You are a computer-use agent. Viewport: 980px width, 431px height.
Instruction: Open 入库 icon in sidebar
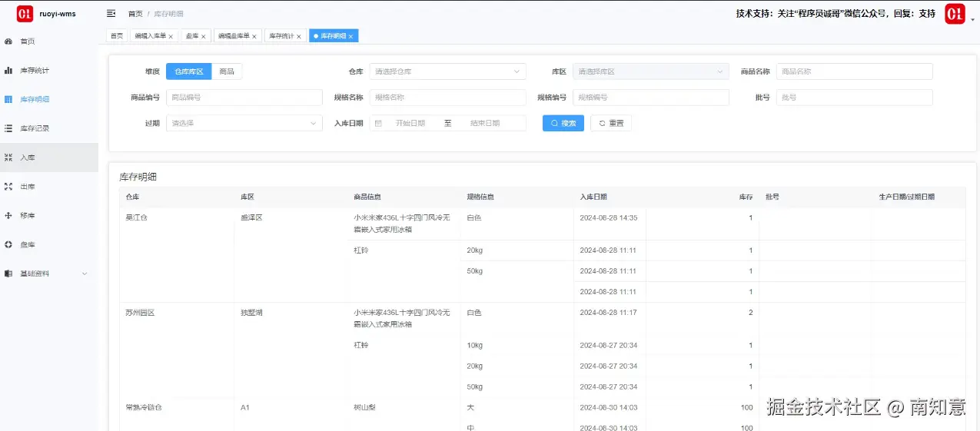8,157
